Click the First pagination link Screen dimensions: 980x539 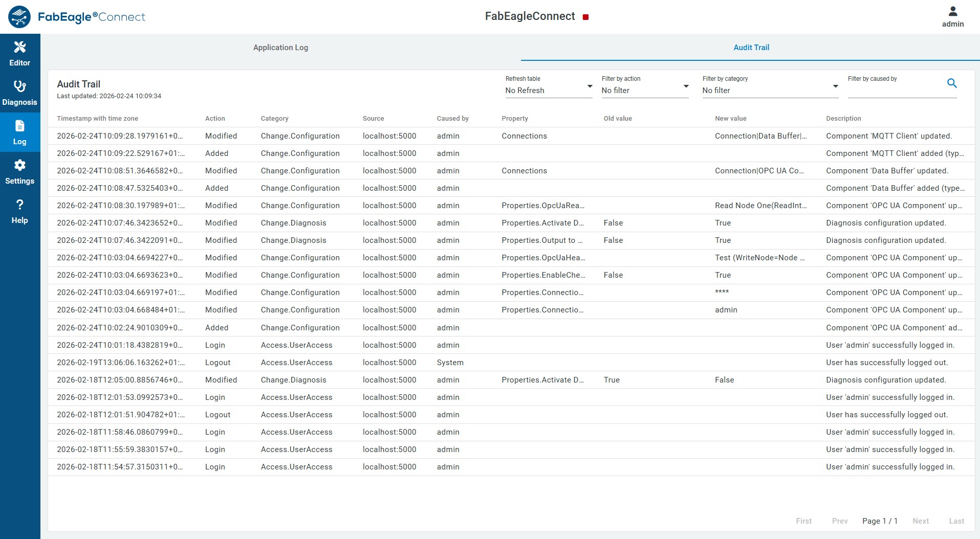coord(803,521)
